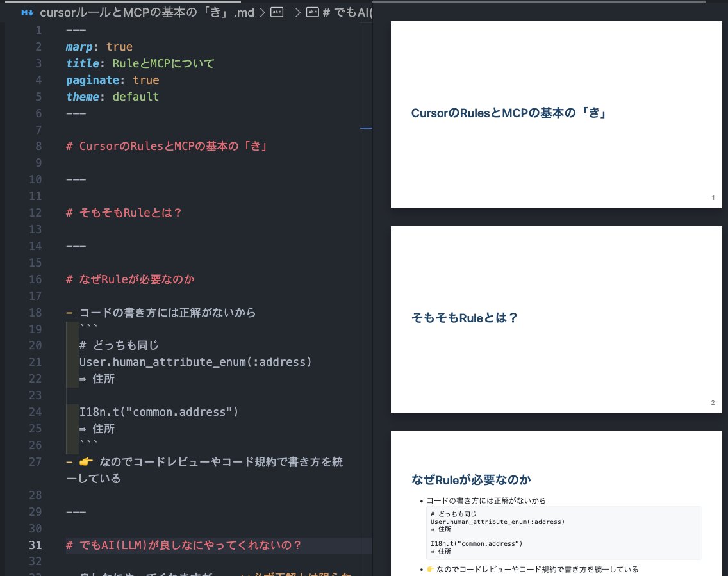
Task: Click the first abc symbol icon in breadcrumb
Action: coord(277,13)
